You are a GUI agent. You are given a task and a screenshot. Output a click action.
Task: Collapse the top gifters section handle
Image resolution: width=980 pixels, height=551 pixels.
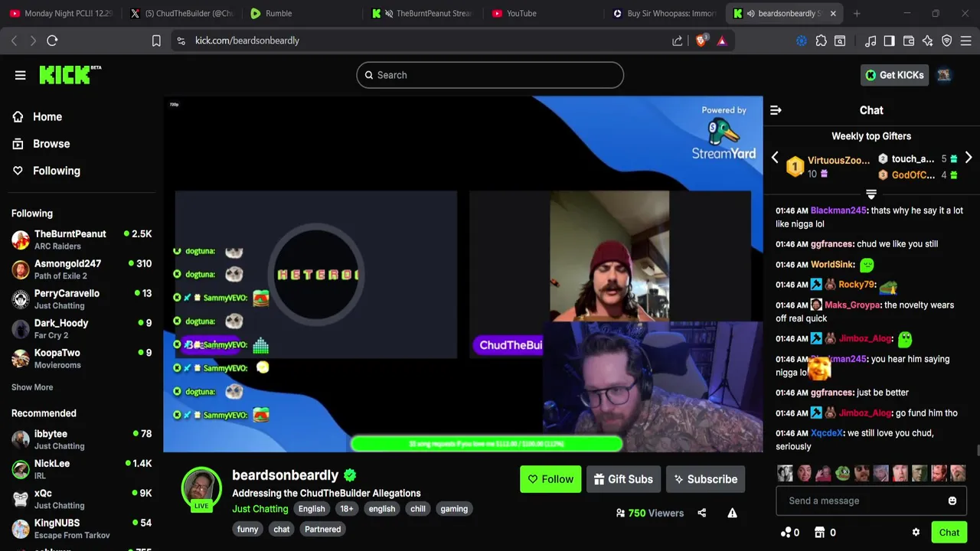[x=871, y=194]
